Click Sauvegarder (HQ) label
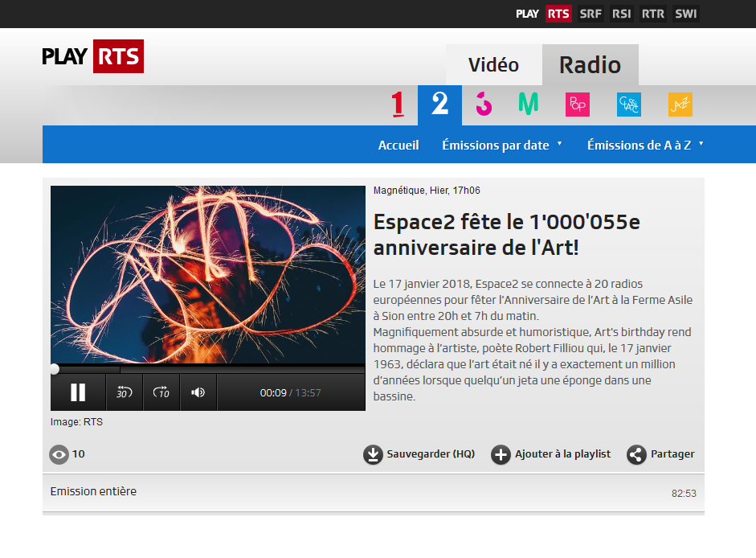Image resolution: width=756 pixels, height=558 pixels. pyautogui.click(x=431, y=453)
